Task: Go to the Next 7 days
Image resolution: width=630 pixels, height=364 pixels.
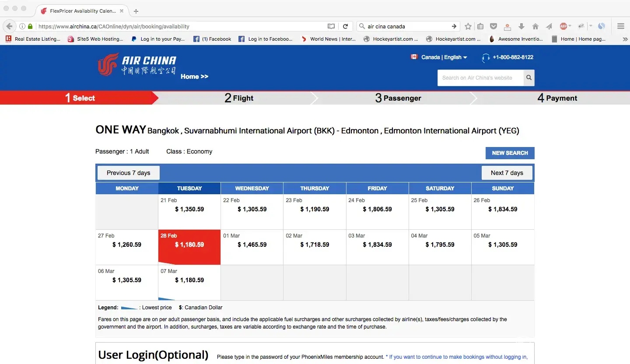Action: (507, 173)
